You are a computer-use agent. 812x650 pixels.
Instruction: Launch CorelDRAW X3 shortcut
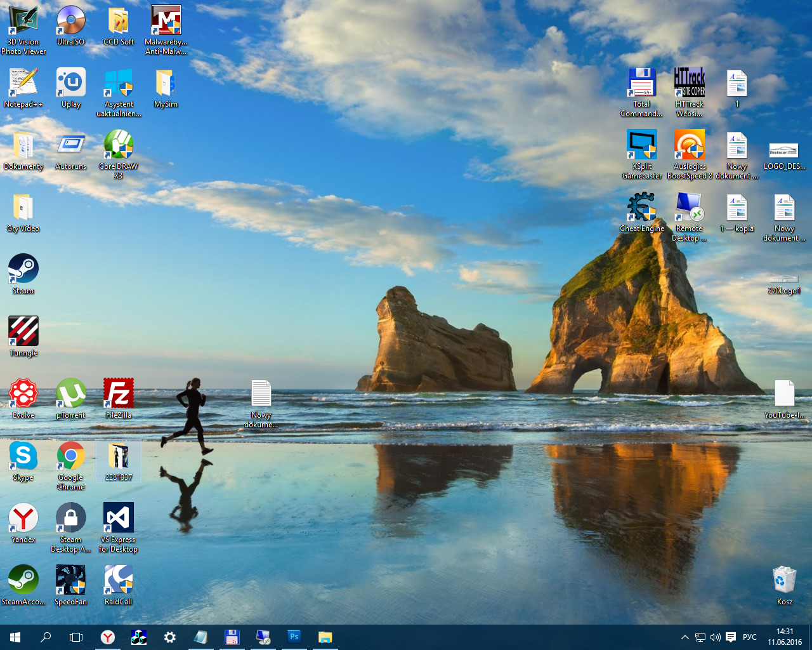(119, 154)
